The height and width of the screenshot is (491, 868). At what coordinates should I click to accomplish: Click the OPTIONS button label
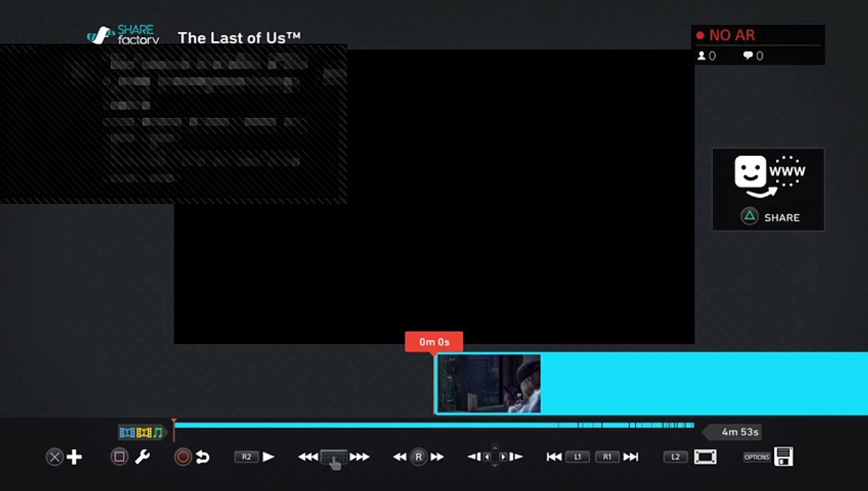[x=757, y=457]
